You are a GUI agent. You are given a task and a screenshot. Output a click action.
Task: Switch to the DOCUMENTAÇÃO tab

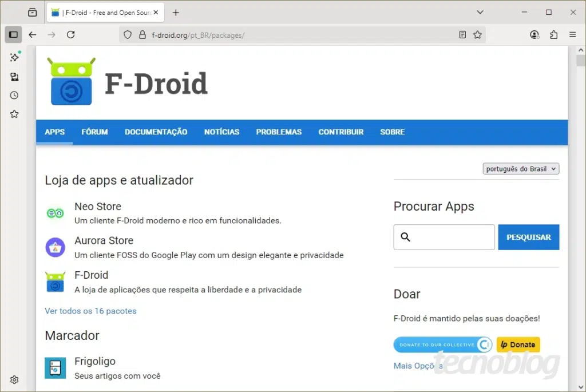(x=156, y=132)
